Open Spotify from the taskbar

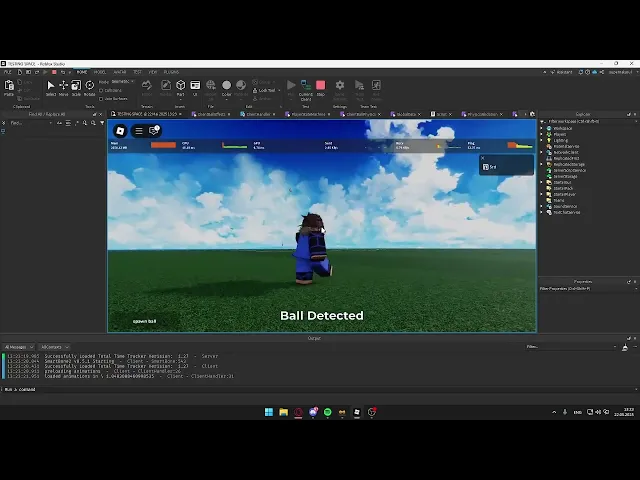[327, 412]
